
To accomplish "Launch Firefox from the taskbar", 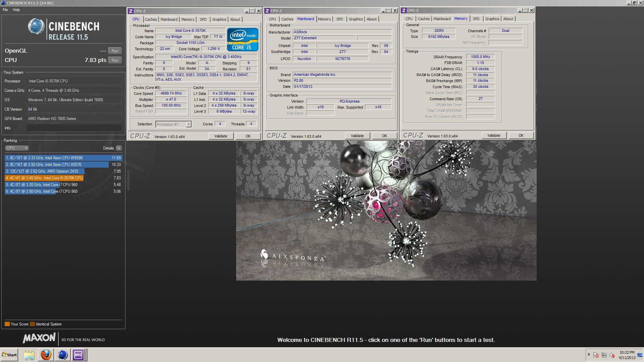I will 46,355.
